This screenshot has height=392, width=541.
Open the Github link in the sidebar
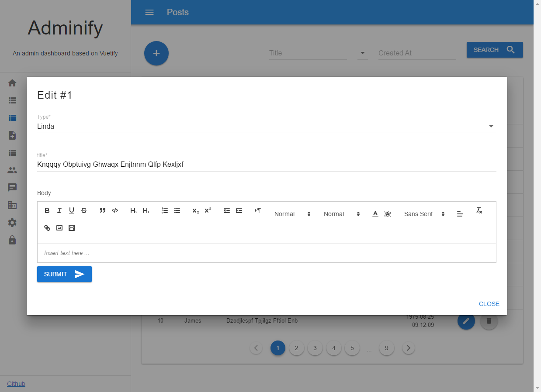tap(16, 384)
